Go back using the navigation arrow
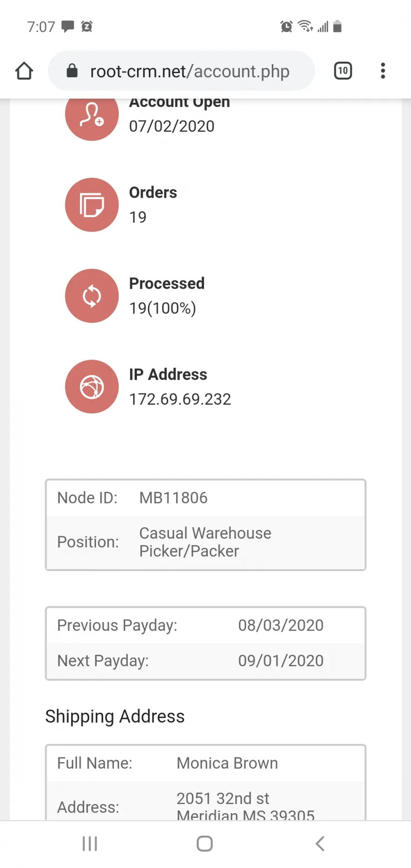The height and width of the screenshot is (868, 411). click(x=320, y=844)
